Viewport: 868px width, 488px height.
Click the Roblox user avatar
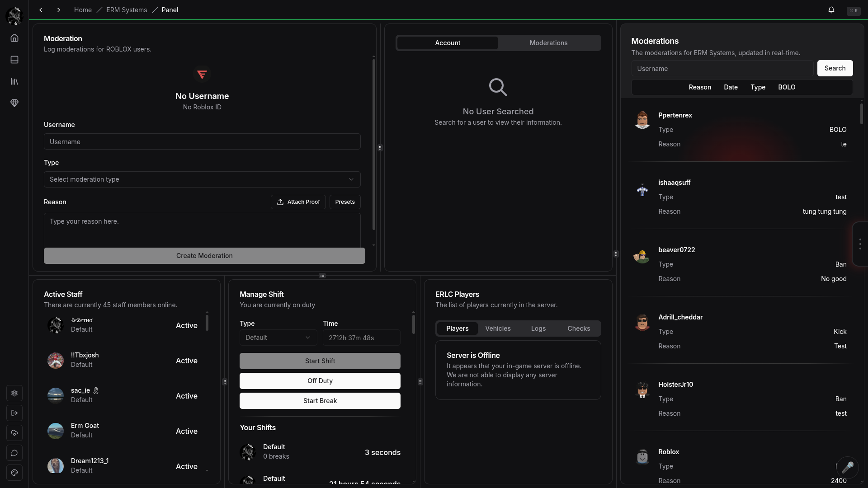tap(642, 456)
